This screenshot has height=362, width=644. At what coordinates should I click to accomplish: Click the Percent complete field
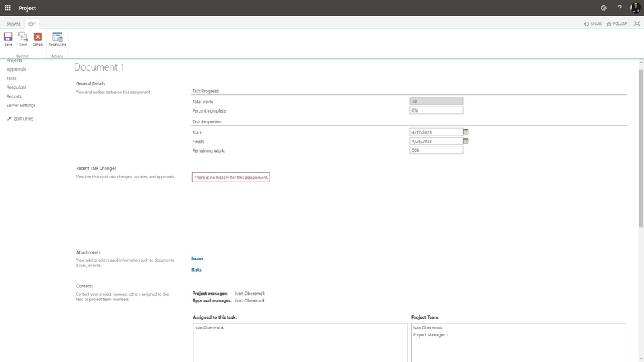pos(436,110)
